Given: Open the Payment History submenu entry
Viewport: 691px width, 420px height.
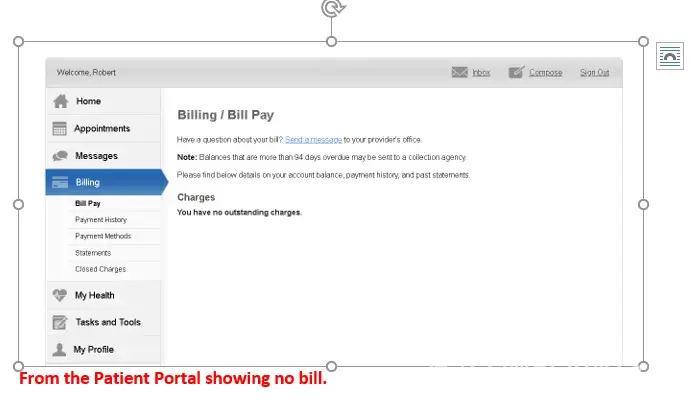Looking at the screenshot, I should (101, 219).
